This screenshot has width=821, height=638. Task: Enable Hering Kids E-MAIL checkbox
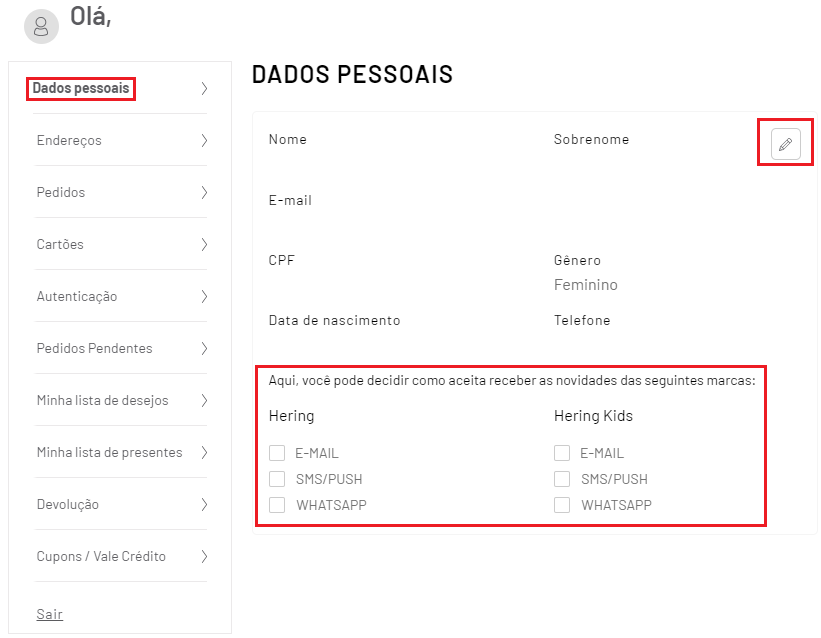pyautogui.click(x=562, y=453)
